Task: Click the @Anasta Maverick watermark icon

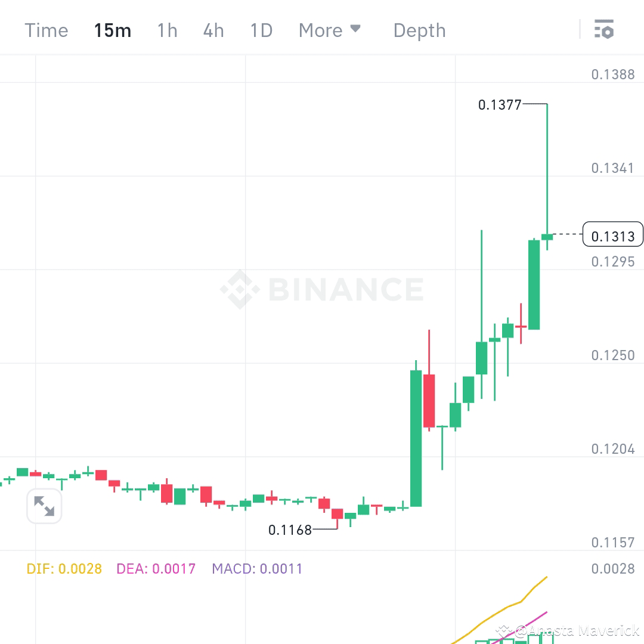Action: 503,630
